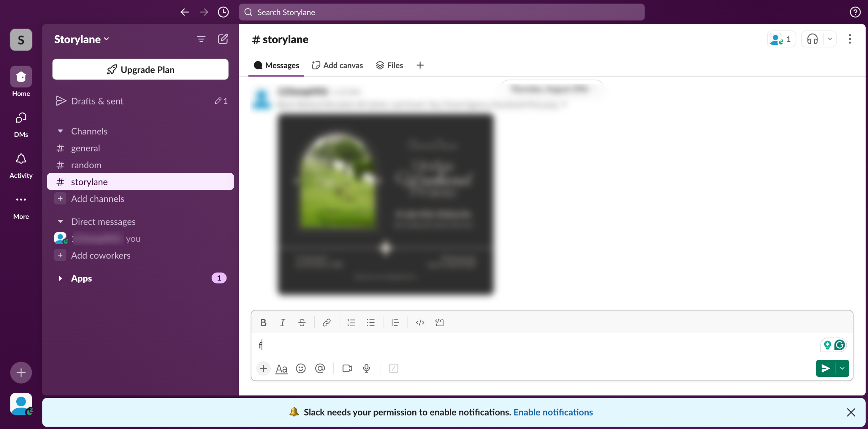Click the Upgrade Plan button

pos(140,70)
